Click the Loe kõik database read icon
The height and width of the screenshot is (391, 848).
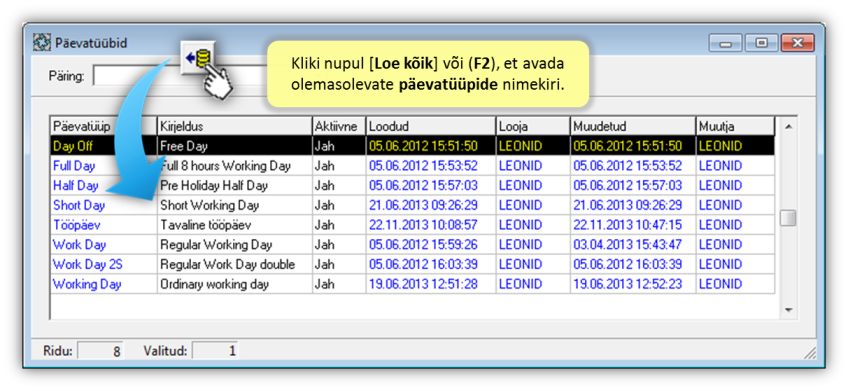[198, 58]
